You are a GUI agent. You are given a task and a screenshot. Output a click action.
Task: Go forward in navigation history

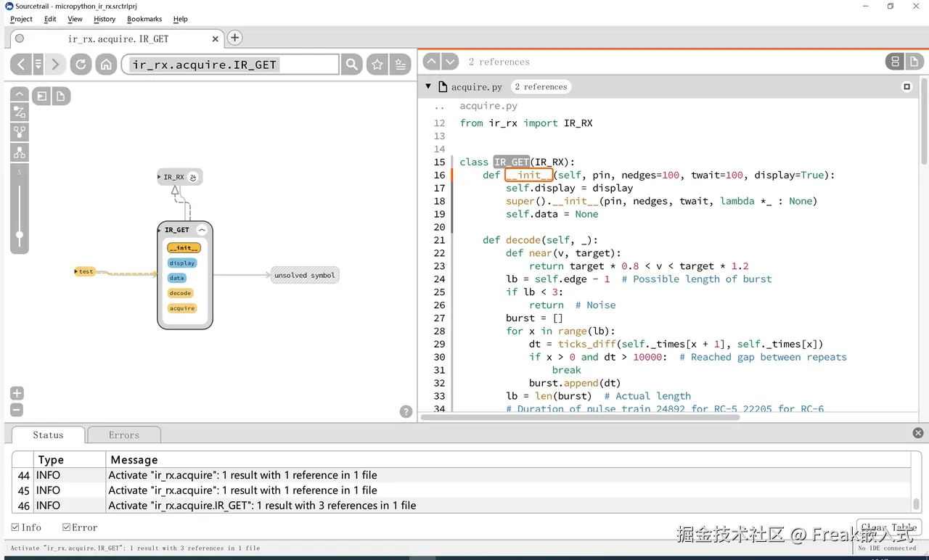click(x=56, y=65)
